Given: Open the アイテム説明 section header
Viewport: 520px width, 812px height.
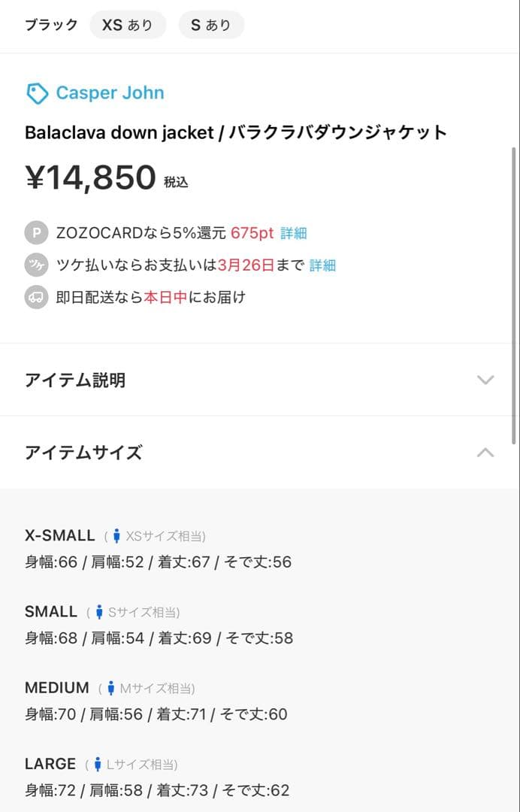Looking at the screenshot, I should coord(75,380).
